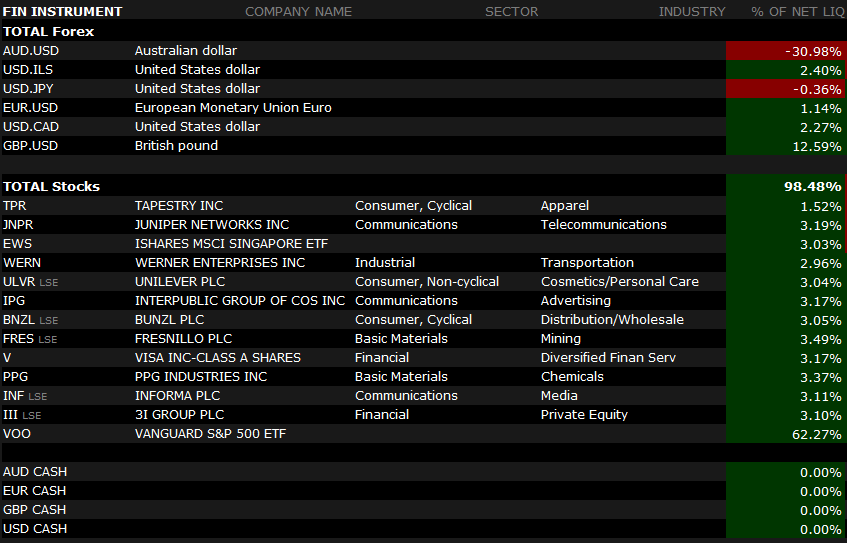Sort by the FIN INSTRUMENT column header
The width and height of the screenshot is (847, 543).
point(63,11)
